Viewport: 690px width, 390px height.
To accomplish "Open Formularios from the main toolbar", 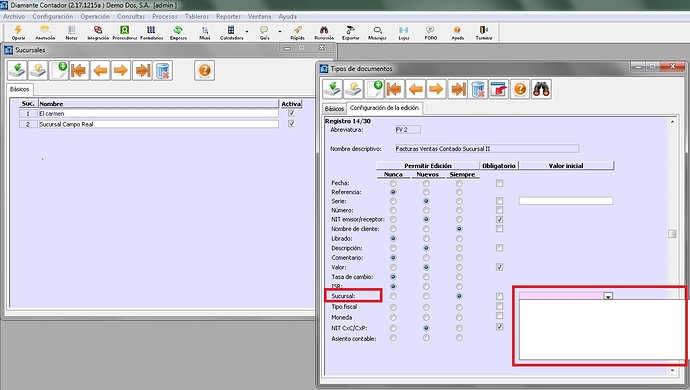I will point(151,32).
